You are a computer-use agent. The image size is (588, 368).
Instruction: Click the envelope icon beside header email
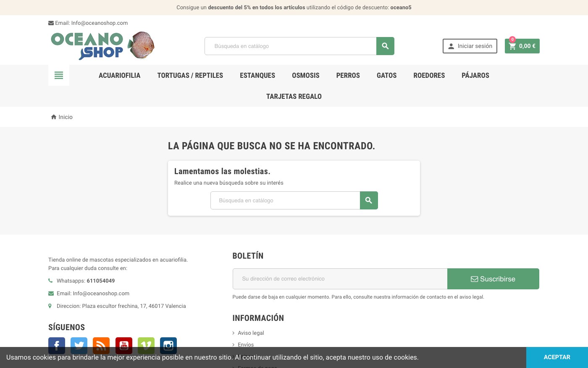[x=51, y=23]
